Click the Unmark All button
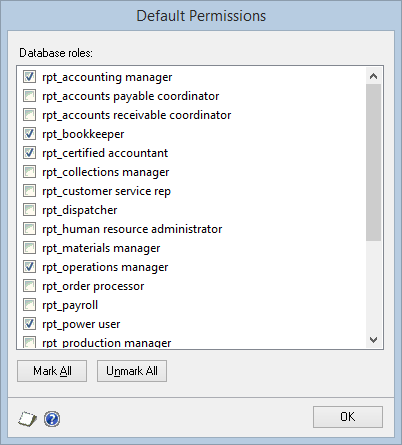This screenshot has width=402, height=445. (x=132, y=371)
